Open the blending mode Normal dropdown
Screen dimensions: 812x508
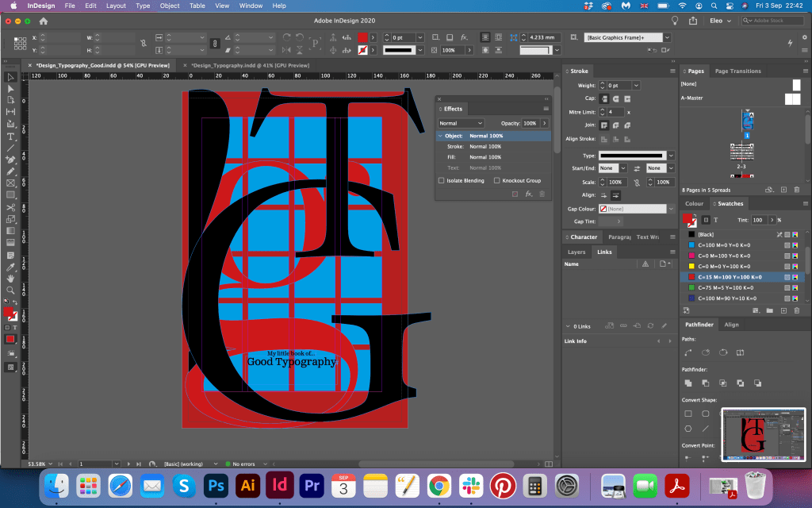[x=461, y=124]
